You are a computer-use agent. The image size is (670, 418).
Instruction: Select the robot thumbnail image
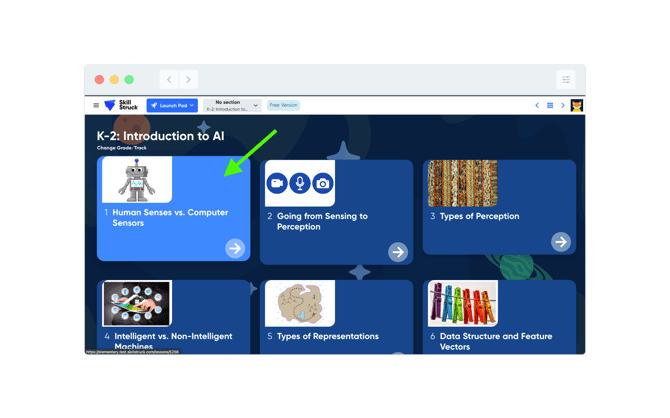point(137,181)
